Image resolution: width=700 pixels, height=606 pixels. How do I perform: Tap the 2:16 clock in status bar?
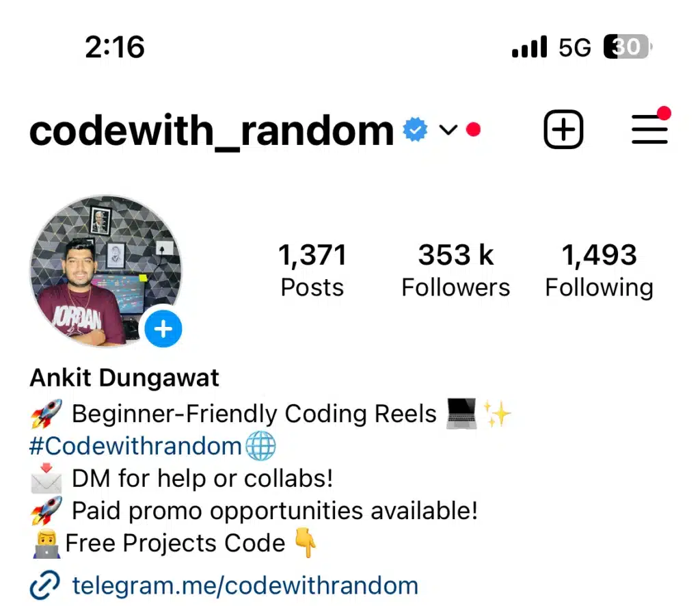click(x=115, y=47)
